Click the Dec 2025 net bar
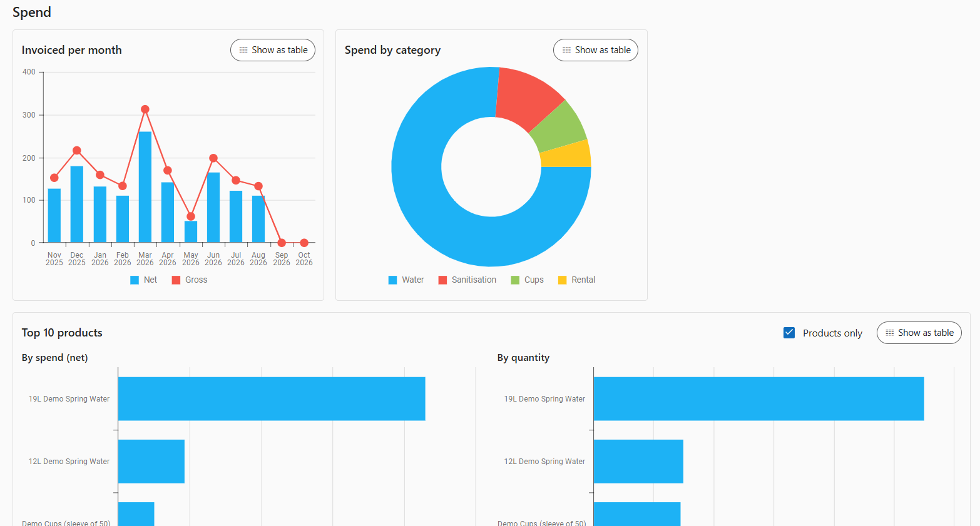 coord(77,205)
